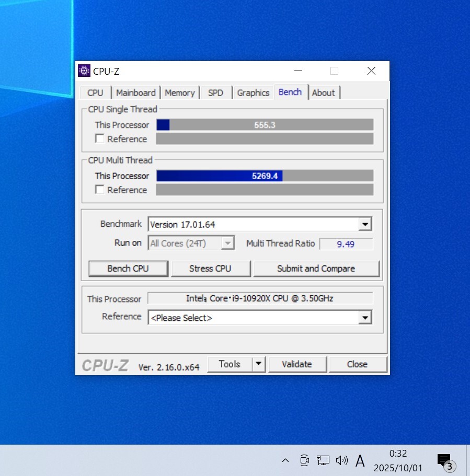Screen dimensions: 470x476
Task: Enable Reference checkbox under Single Thread
Action: coord(100,139)
